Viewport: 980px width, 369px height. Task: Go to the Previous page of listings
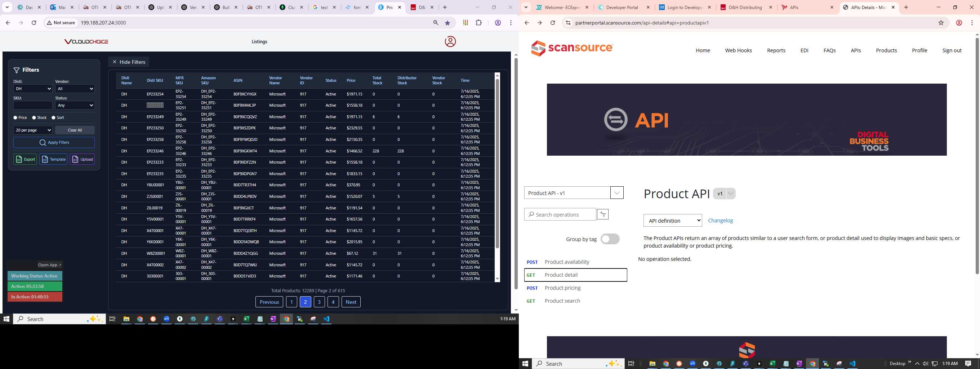click(x=269, y=302)
